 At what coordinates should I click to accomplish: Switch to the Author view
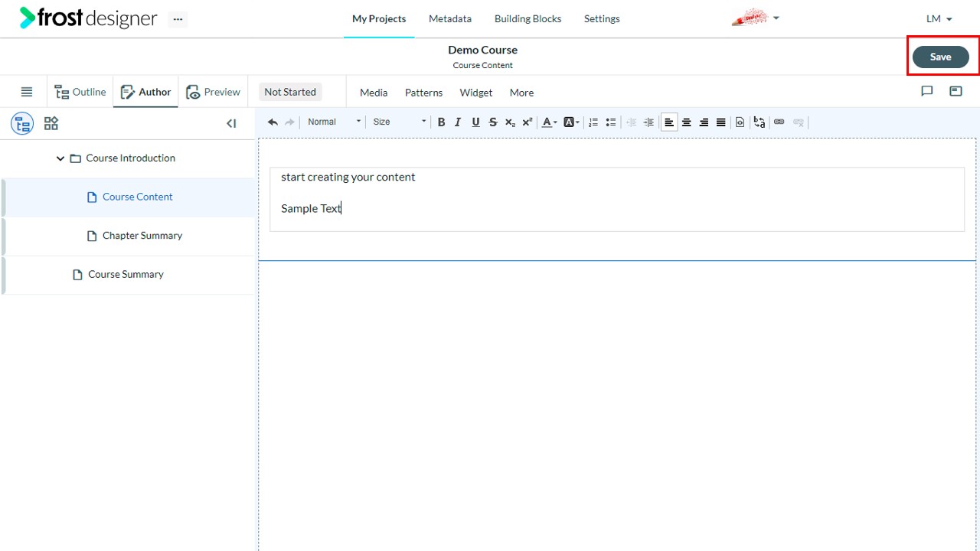145,92
